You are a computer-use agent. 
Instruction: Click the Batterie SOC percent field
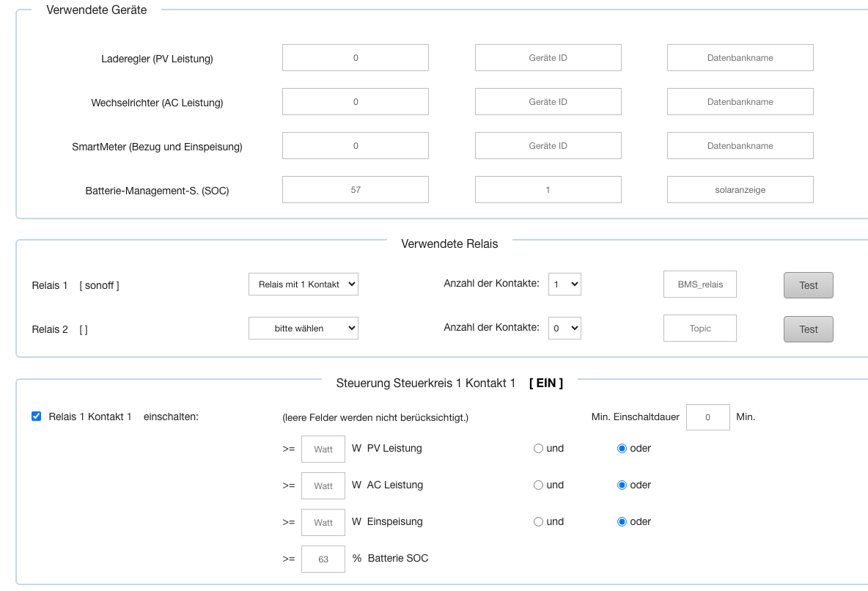tap(323, 559)
